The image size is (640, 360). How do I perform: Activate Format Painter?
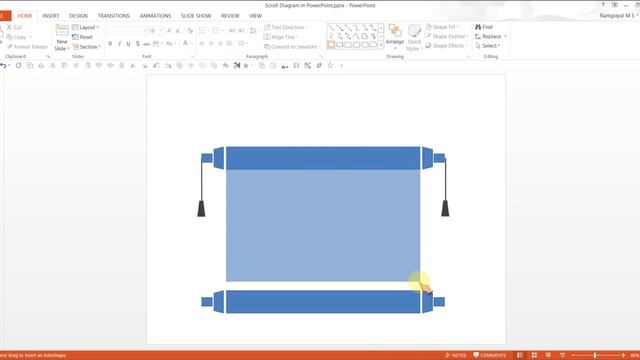point(27,47)
